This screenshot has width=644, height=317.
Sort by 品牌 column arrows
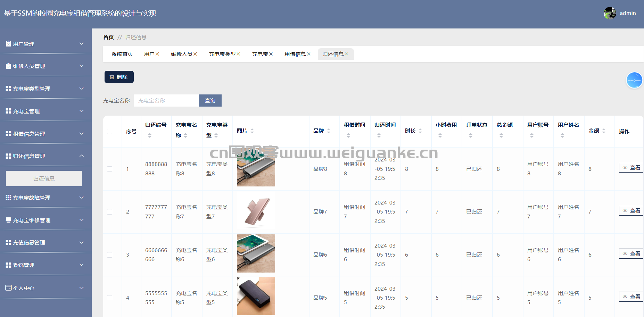click(329, 131)
